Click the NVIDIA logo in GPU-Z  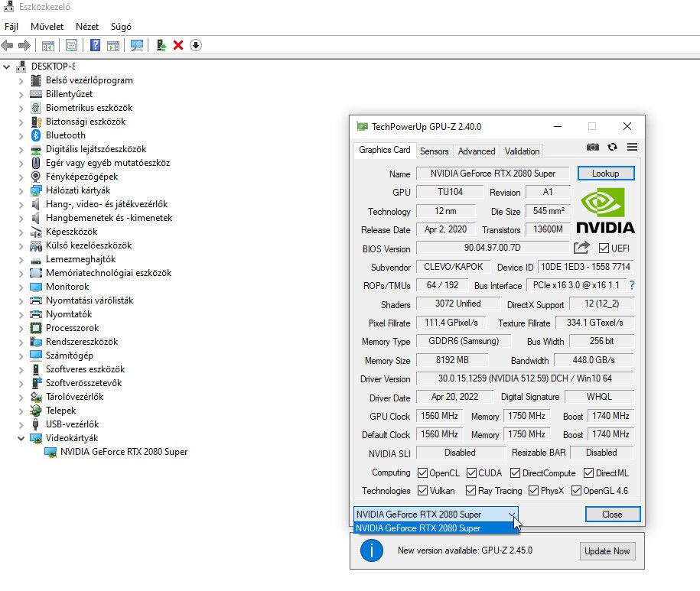(x=605, y=210)
